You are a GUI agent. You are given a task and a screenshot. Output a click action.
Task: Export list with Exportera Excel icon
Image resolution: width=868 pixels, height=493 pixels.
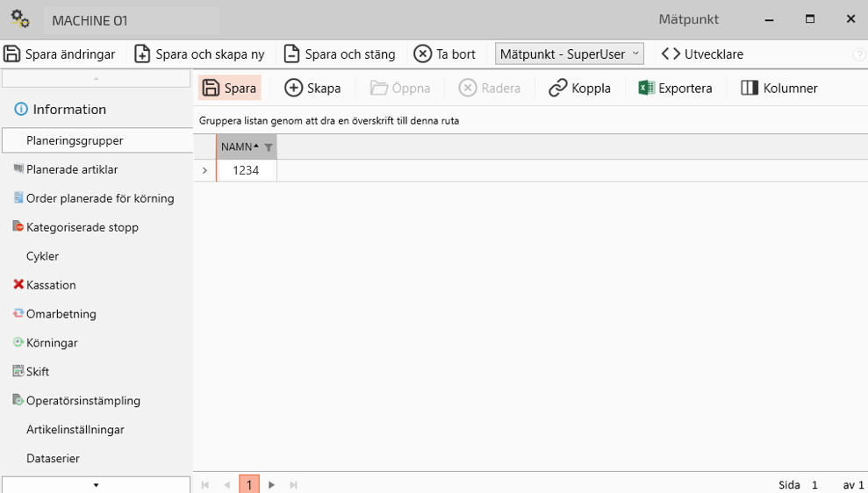click(x=647, y=88)
